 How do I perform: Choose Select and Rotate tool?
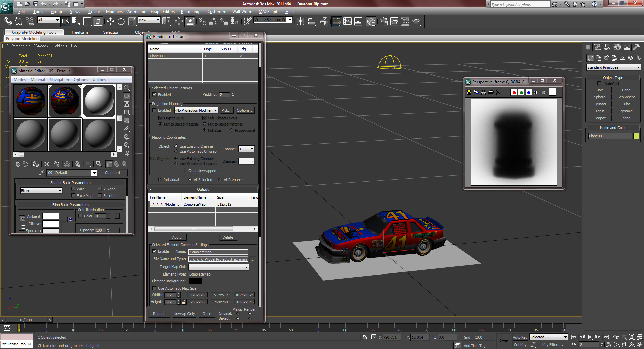121,21
